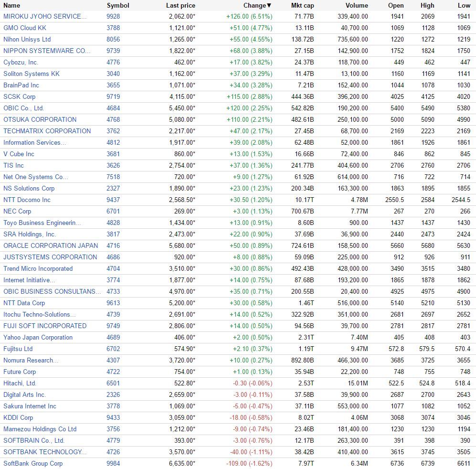Image resolution: width=476 pixels, height=469 pixels.
Task: Open Hitachi, Ltd. link
Action: [x=20, y=384]
